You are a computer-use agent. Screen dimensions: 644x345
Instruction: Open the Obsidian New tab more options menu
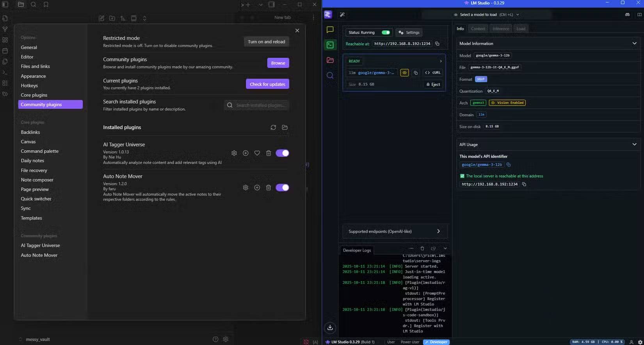pyautogui.click(x=313, y=17)
